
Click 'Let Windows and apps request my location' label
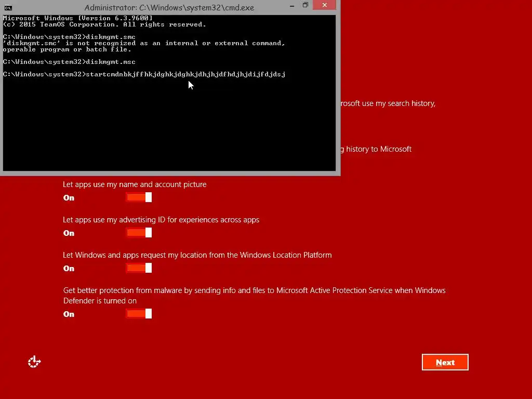(197, 255)
